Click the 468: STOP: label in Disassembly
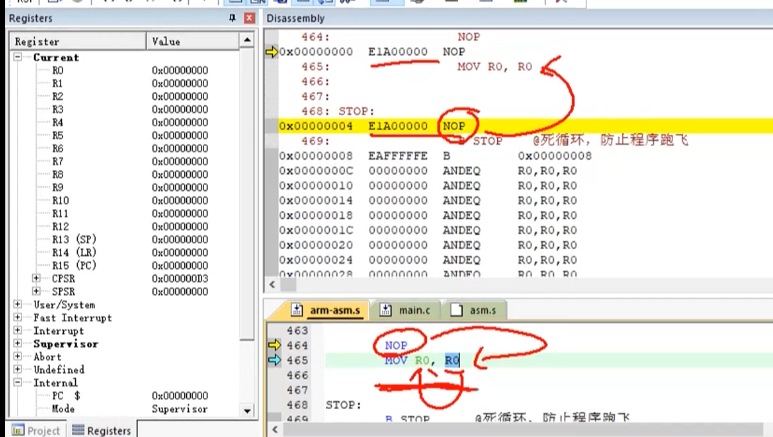Screen dimensions: 773x437 point(338,111)
